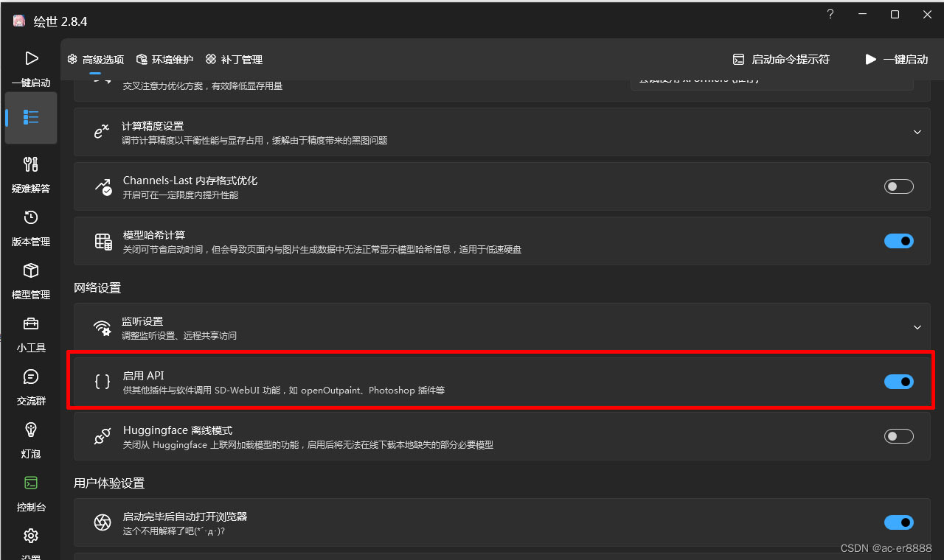Screen dimensions: 944x560
Task: Collapse the 监听设置 section
Action: pos(917,327)
